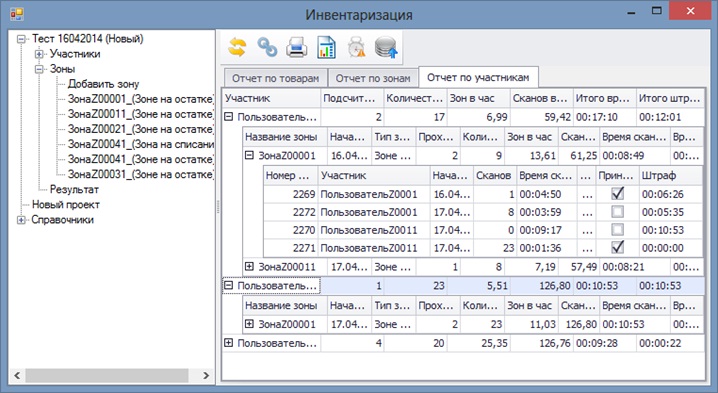Screen dimensions: 718x393
Task: Click the Штраф column header
Action: pos(671,175)
